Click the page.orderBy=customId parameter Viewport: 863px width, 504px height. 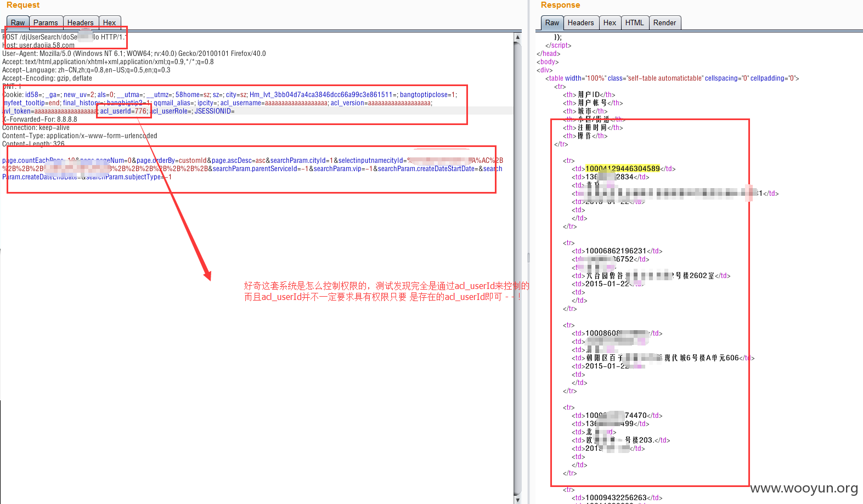[172, 161]
